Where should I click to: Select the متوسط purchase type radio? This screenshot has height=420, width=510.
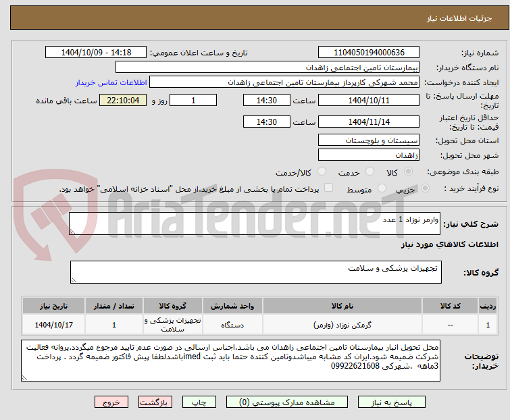pos(382,188)
